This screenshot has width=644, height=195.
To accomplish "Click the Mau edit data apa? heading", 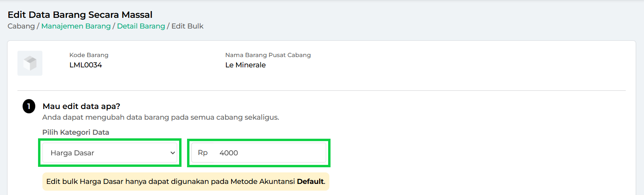I will (x=81, y=106).
